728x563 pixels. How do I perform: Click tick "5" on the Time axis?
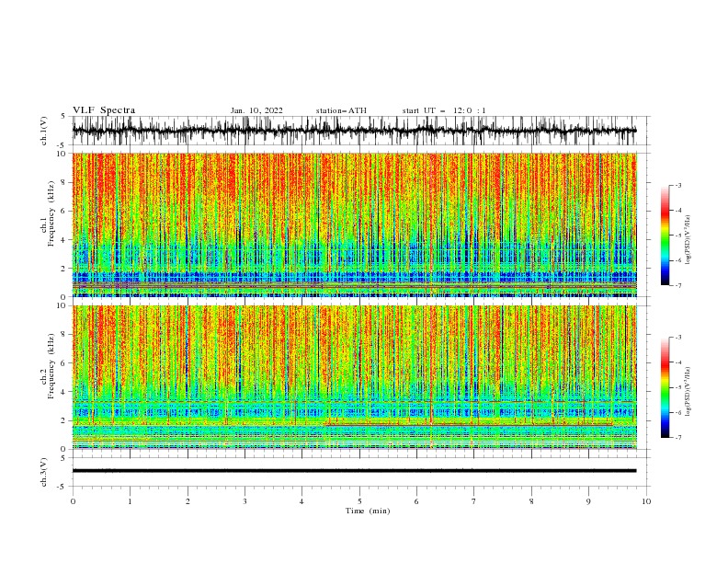(359, 501)
